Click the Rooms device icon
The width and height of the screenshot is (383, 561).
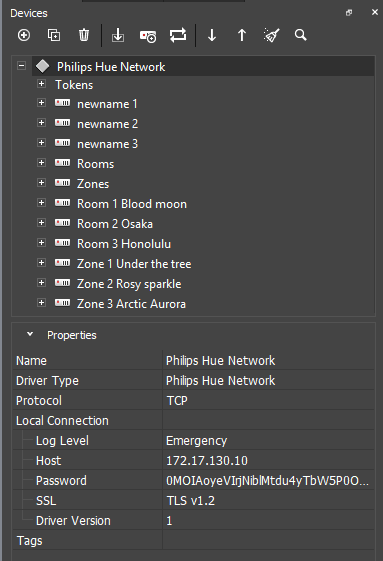pyautogui.click(x=62, y=163)
